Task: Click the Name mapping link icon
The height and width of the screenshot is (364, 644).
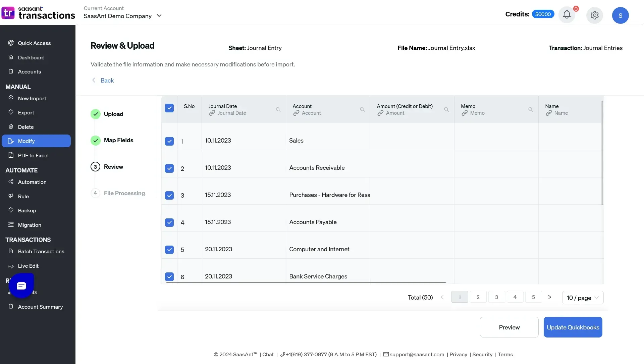Action: pos(549,113)
